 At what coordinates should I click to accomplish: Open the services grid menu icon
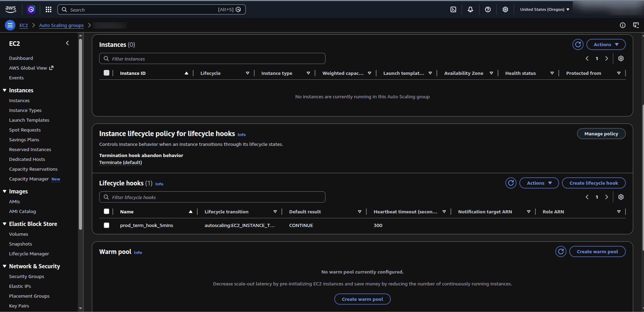pos(49,9)
